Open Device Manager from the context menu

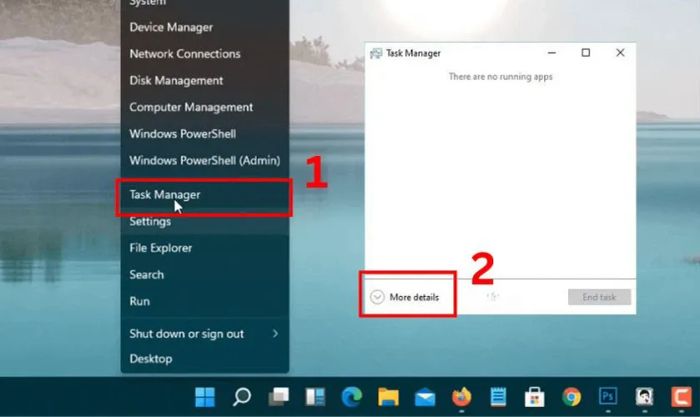pyautogui.click(x=204, y=27)
